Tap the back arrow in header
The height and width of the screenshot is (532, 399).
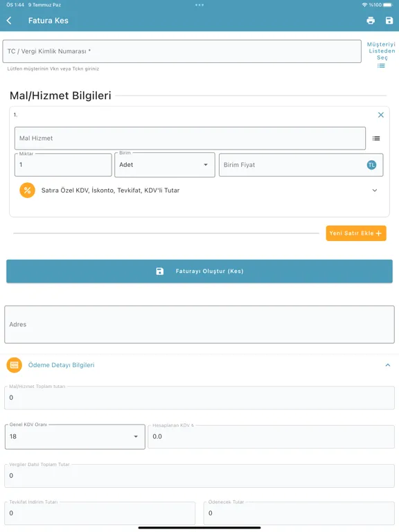(9, 21)
